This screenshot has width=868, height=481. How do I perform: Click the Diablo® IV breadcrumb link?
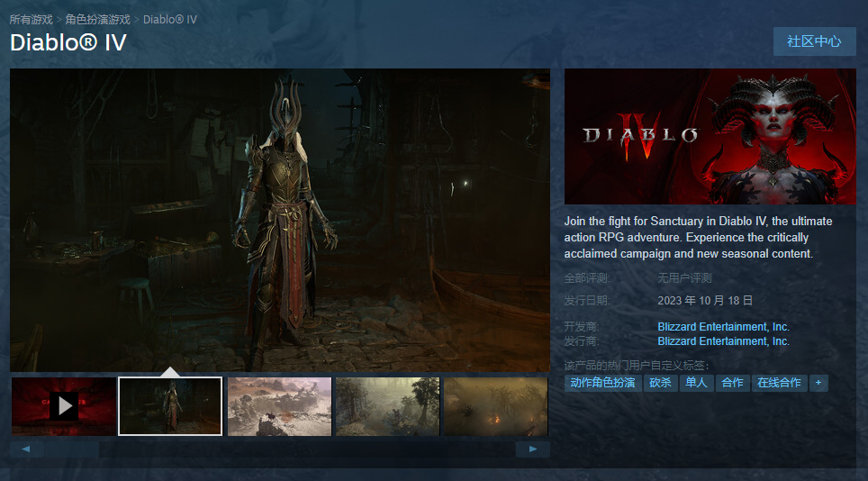170,20
